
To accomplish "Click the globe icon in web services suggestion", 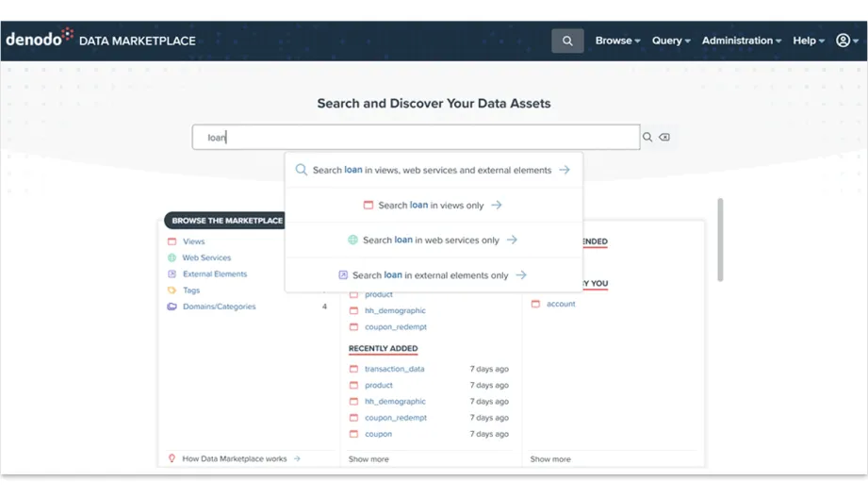I will pyautogui.click(x=352, y=240).
